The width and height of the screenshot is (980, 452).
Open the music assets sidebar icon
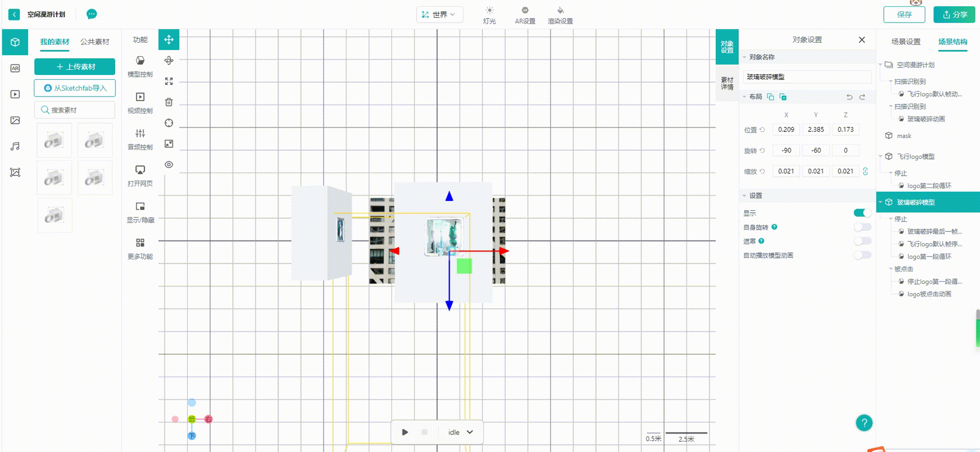(x=15, y=146)
